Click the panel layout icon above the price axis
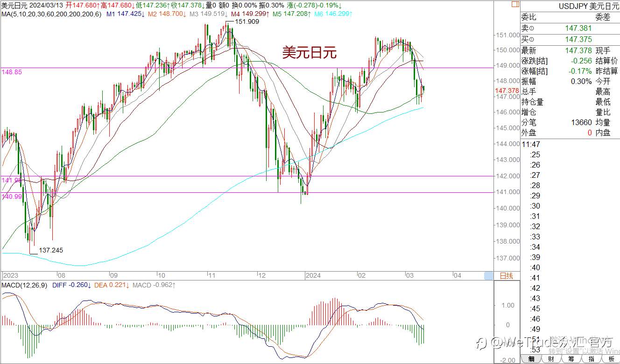 tap(514, 5)
